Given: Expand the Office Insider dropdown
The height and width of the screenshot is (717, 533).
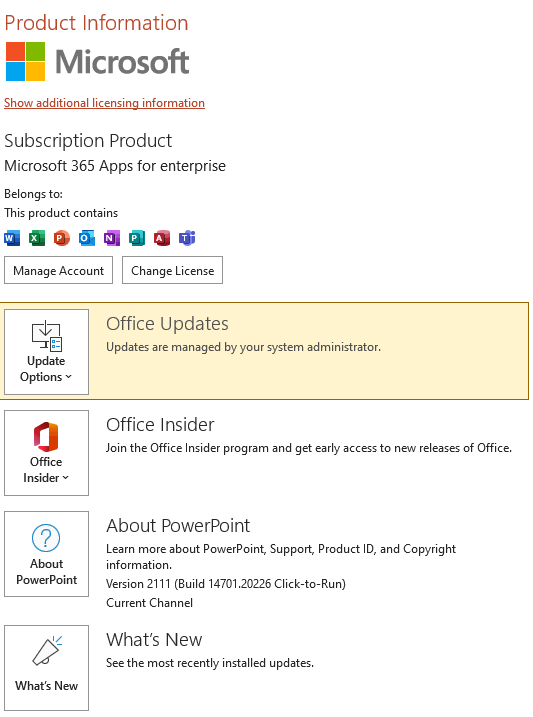Looking at the screenshot, I should 46,453.
